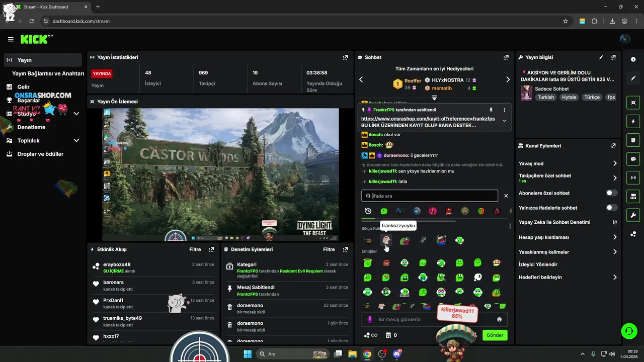644x362 pixels.
Task: Click the broadcast signal icon in right sidebar
Action: pos(633,177)
